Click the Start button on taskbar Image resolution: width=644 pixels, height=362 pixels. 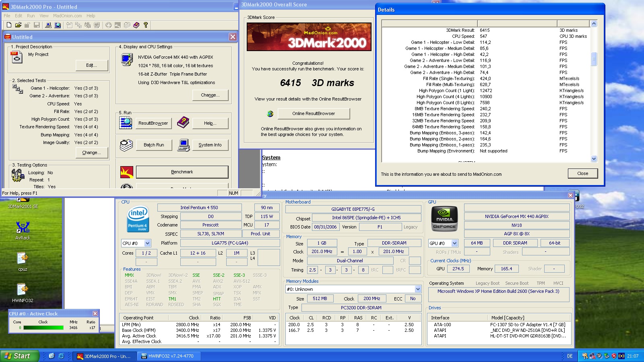tap(19, 356)
